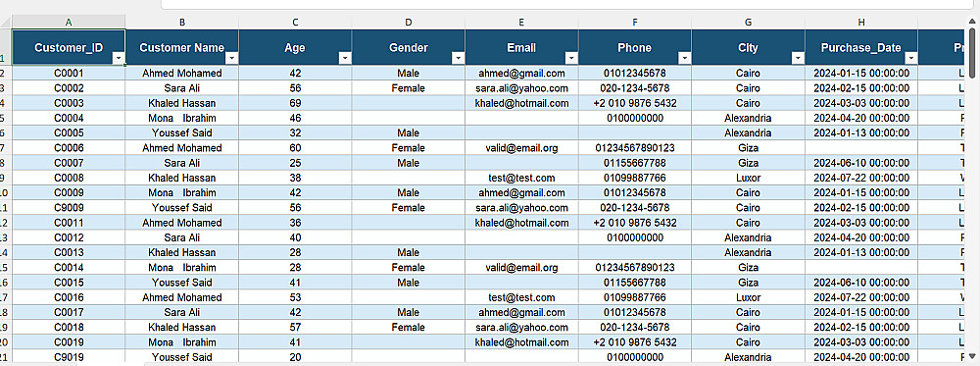
Task: Select row 12 header number
Action: 6,223
